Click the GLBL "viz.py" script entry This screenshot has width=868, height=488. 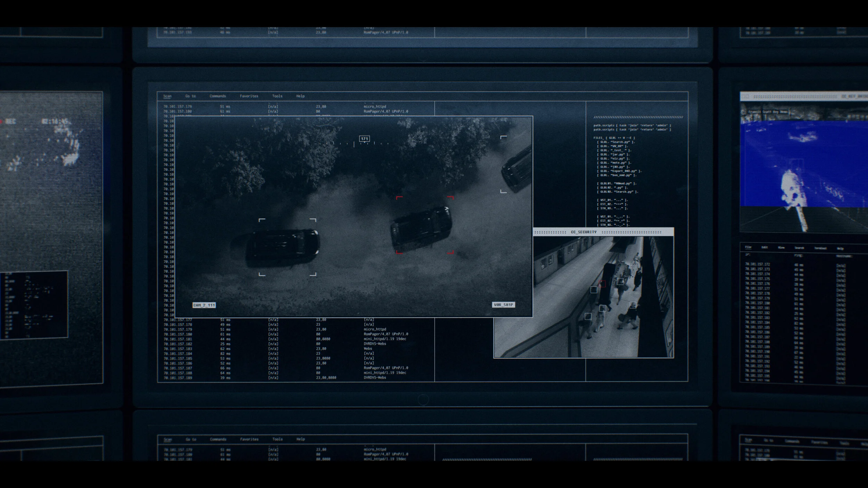tap(613, 159)
